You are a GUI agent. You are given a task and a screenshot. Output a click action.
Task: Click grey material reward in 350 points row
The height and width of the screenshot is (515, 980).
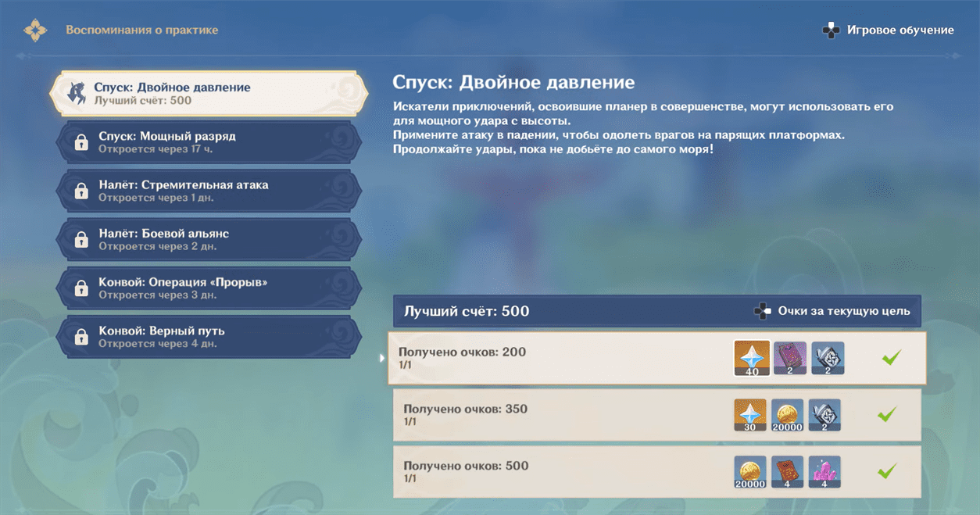824,415
